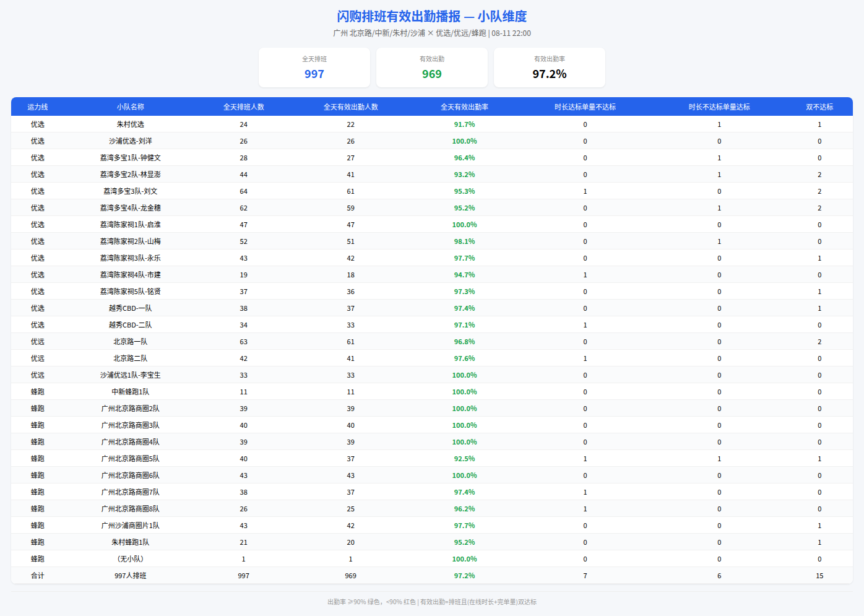This screenshot has width=864, height=616.
Task: Select the 越秀CBD-二队 team cell
Action: tap(131, 325)
